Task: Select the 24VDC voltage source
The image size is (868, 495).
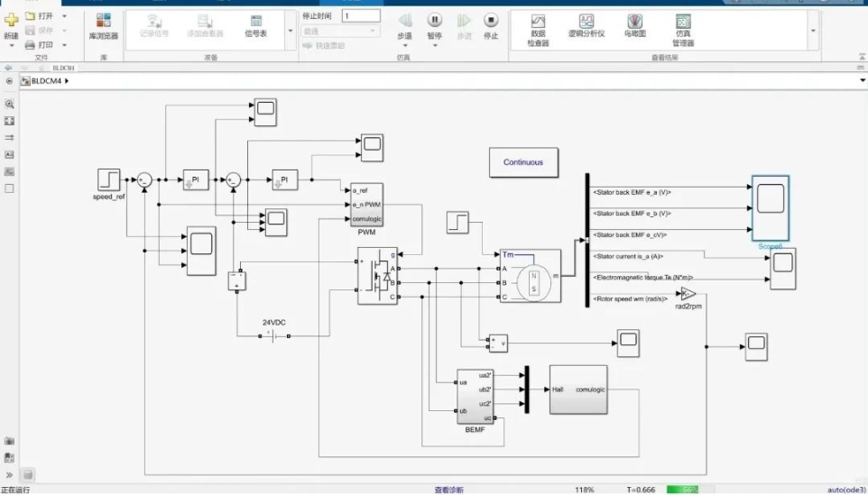Action: pyautogui.click(x=274, y=335)
